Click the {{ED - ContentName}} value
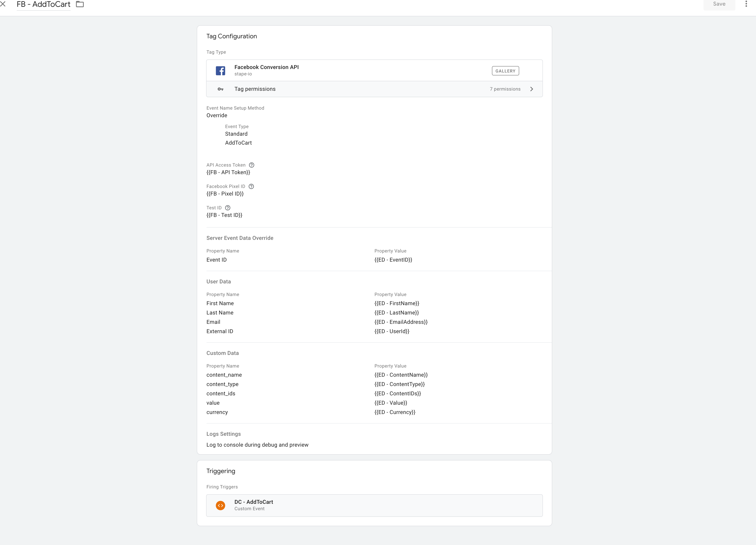 click(x=401, y=375)
